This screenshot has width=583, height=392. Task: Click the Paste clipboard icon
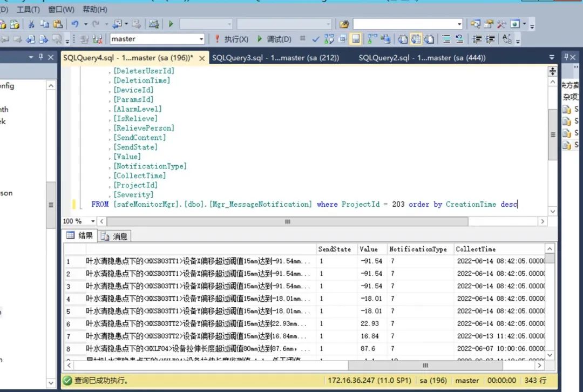tap(58, 24)
